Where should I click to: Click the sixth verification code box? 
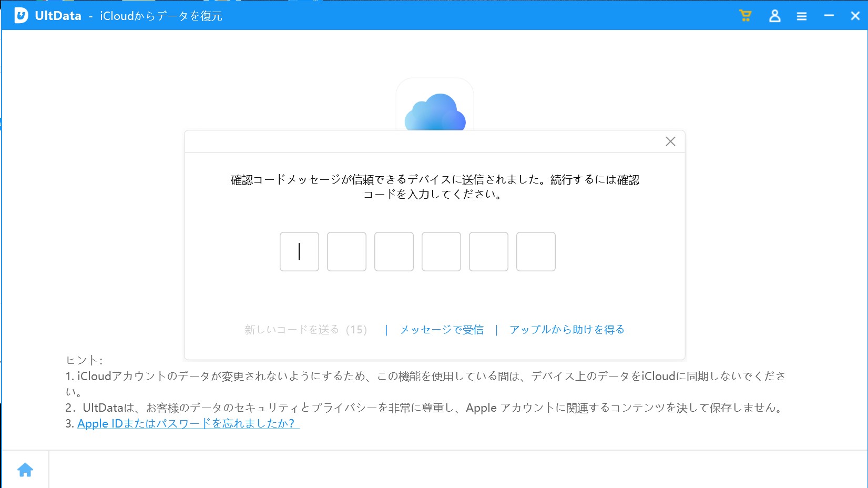pos(536,251)
